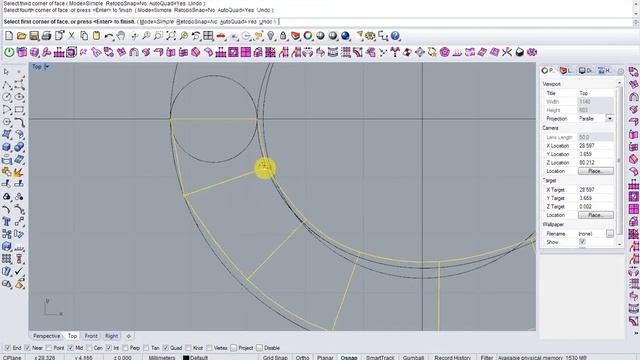640x360 pixels.
Task: Toggle the Mid osnap checkbox
Action: click(71, 348)
